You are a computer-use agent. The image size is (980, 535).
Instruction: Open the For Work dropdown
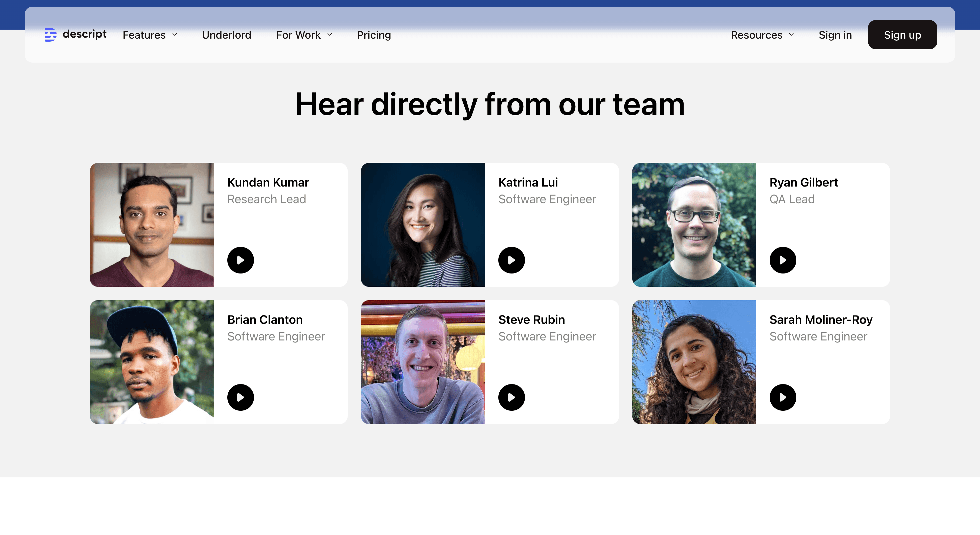coord(304,35)
